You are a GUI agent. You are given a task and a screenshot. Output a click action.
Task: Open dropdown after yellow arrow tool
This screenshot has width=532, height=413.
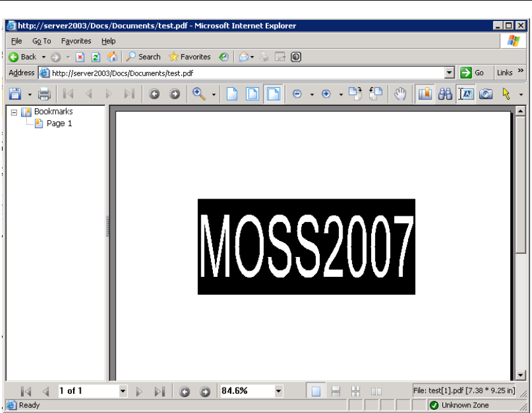(521, 95)
